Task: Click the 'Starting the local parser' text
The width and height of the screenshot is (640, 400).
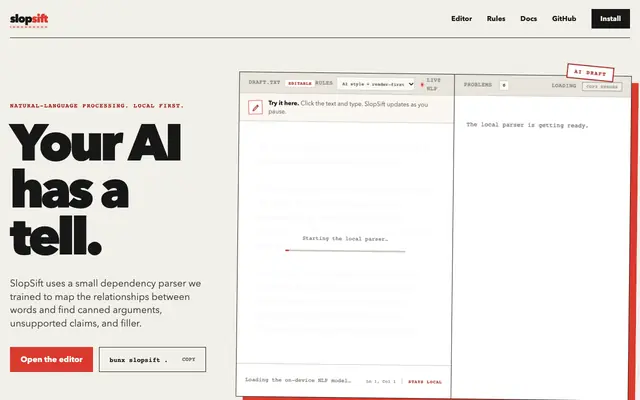Action: pyautogui.click(x=345, y=238)
